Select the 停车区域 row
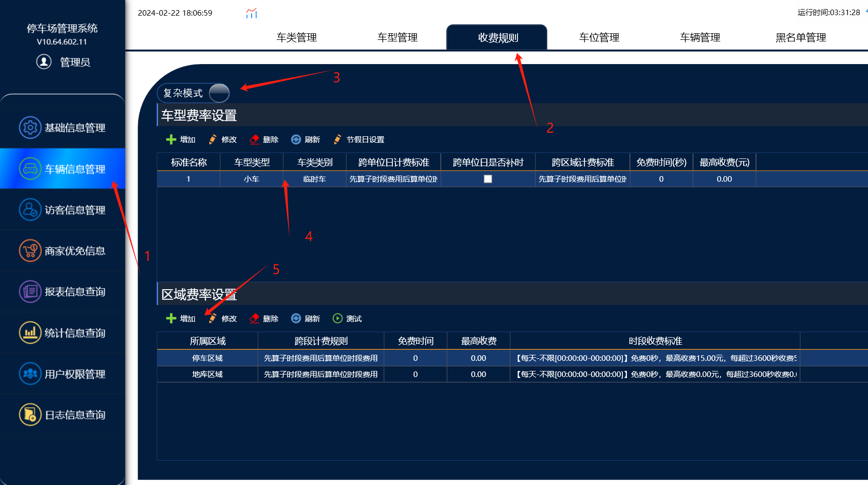 [512, 358]
